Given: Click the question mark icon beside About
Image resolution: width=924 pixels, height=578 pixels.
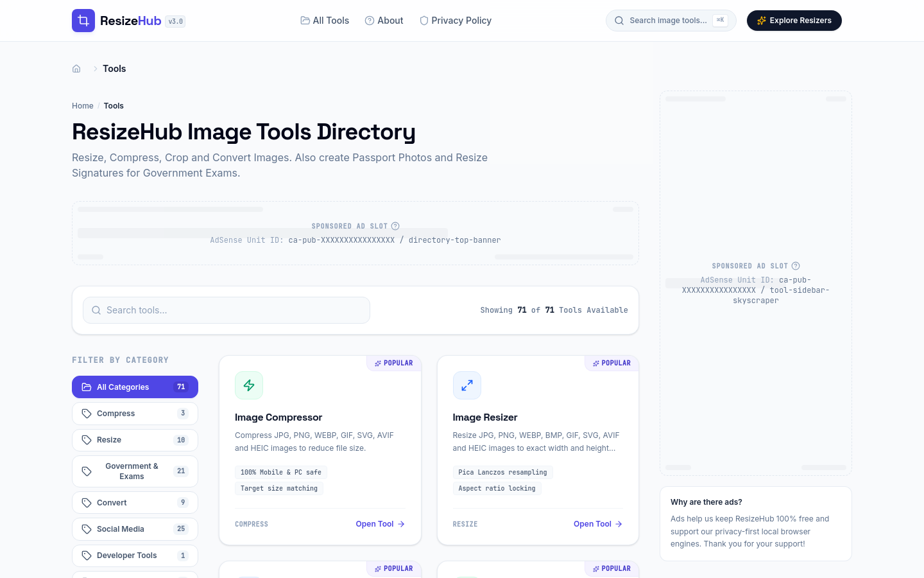Looking at the screenshot, I should pos(370,21).
